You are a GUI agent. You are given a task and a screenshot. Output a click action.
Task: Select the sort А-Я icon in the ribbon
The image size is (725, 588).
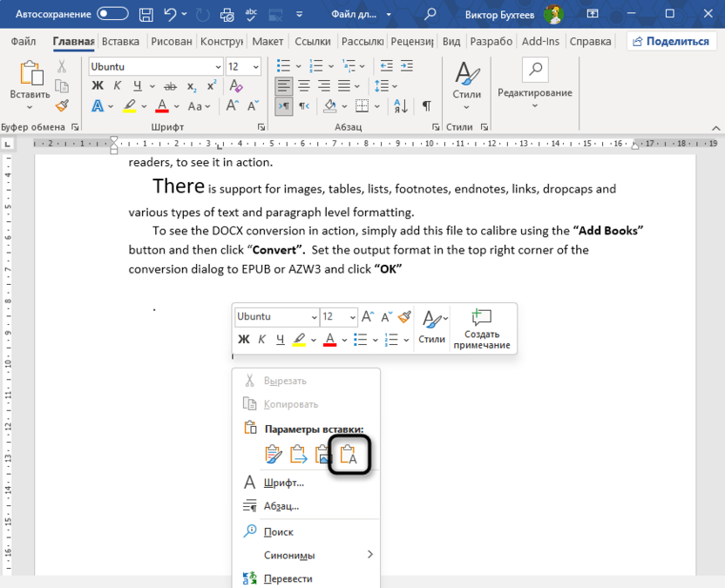(400, 105)
